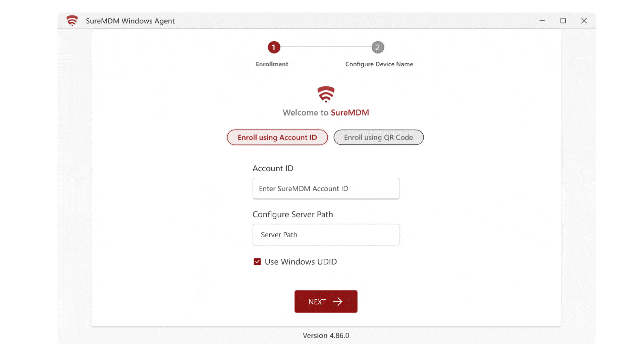Click the Account ID label

point(273,168)
